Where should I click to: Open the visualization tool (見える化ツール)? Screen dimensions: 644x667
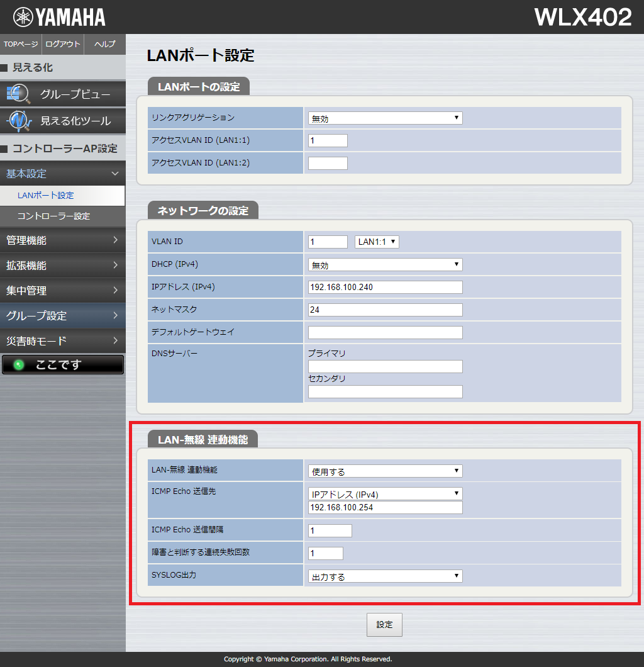point(63,121)
